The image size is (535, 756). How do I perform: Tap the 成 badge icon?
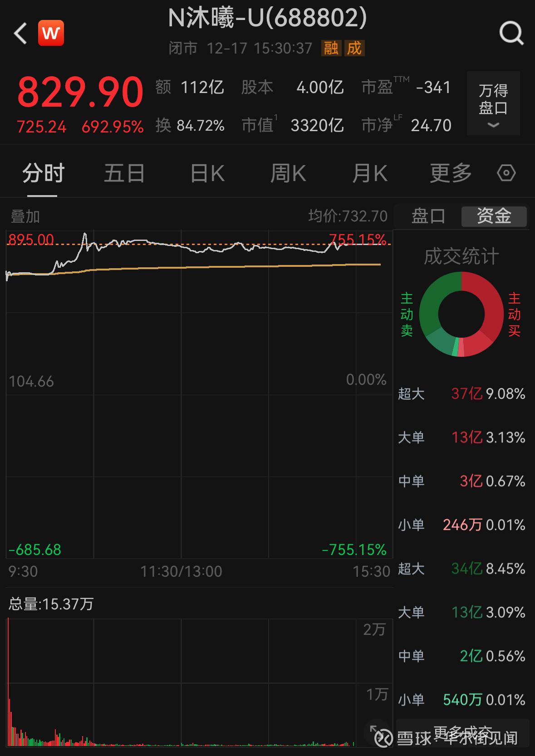(354, 48)
